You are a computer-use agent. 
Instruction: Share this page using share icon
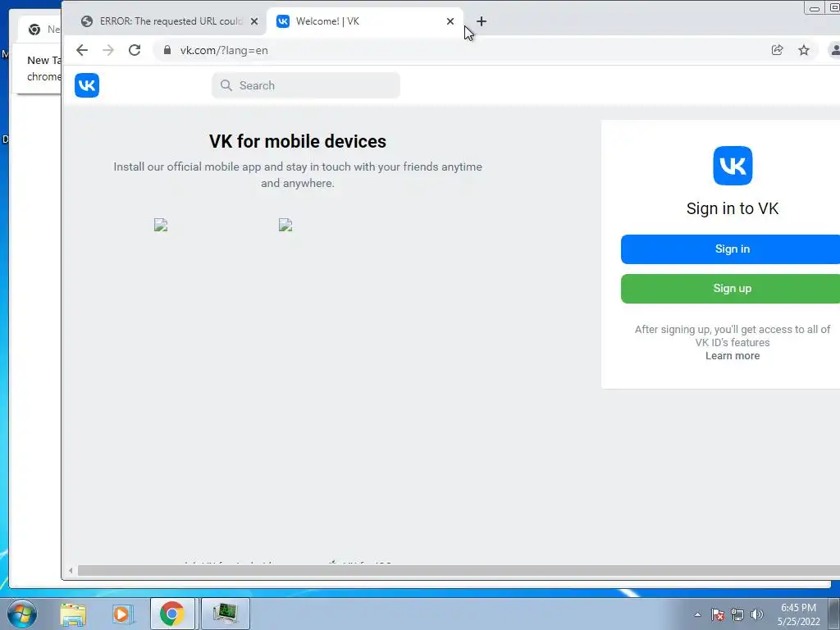pyautogui.click(x=778, y=50)
